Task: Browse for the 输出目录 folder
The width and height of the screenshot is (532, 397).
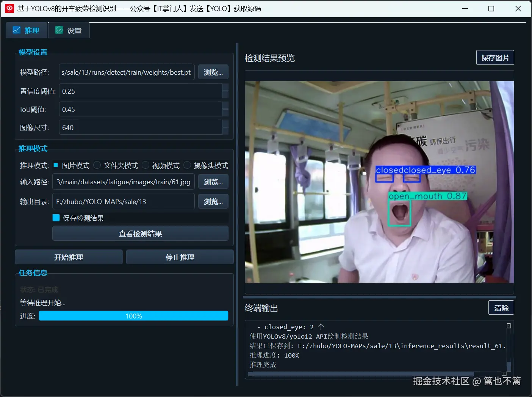Action: pyautogui.click(x=213, y=201)
